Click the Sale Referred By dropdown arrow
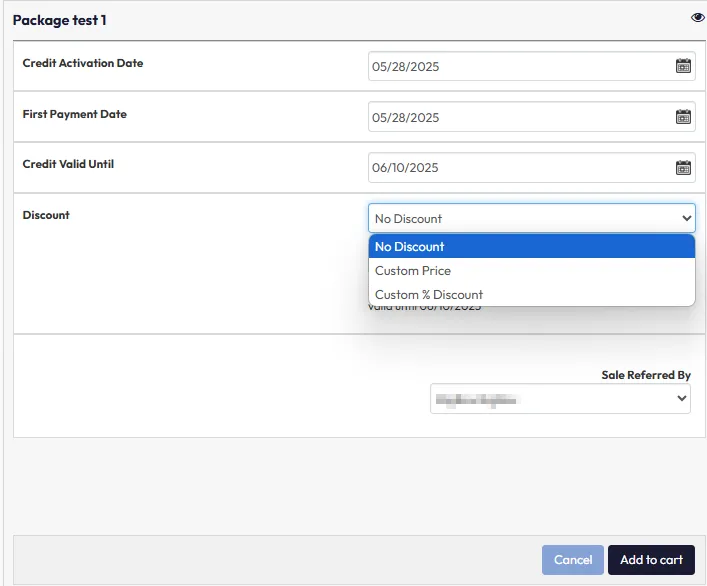 (x=682, y=398)
